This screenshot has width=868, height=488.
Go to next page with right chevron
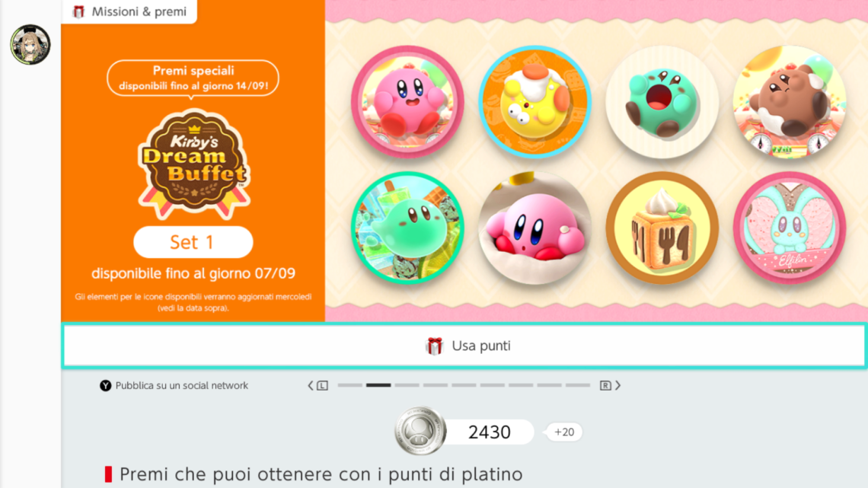pyautogui.click(x=617, y=385)
